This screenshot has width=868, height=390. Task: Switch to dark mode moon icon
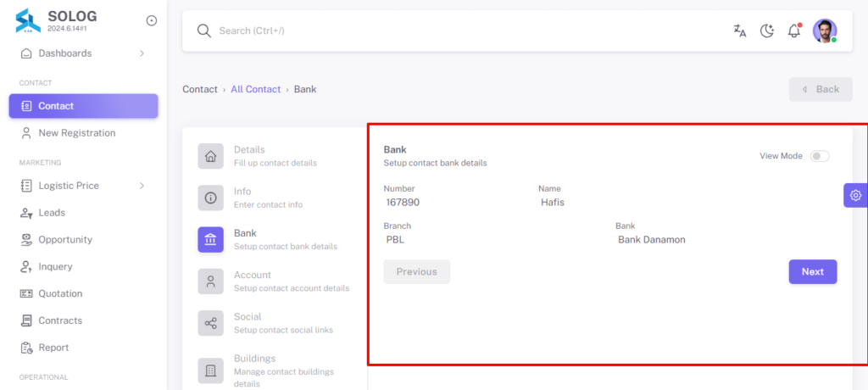tap(766, 31)
